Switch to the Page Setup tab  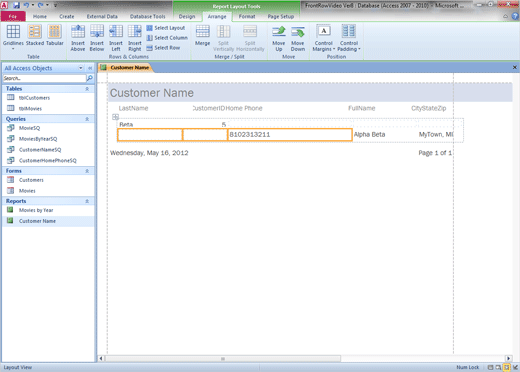(281, 16)
